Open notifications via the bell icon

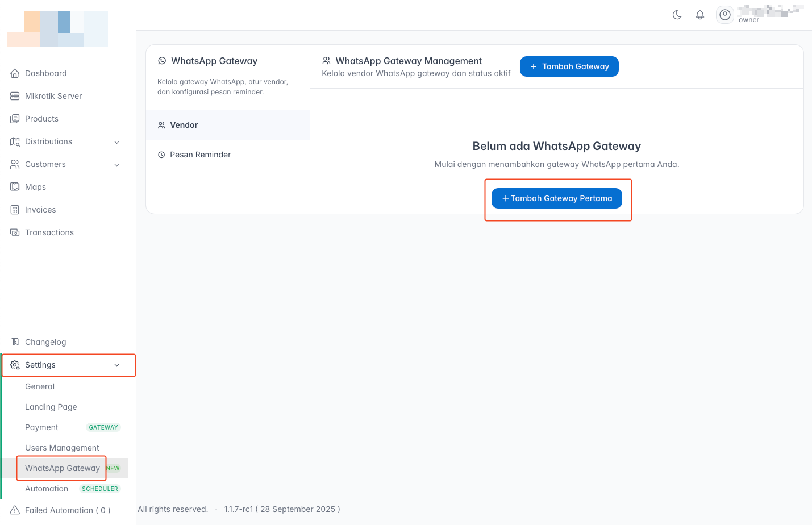pos(700,15)
